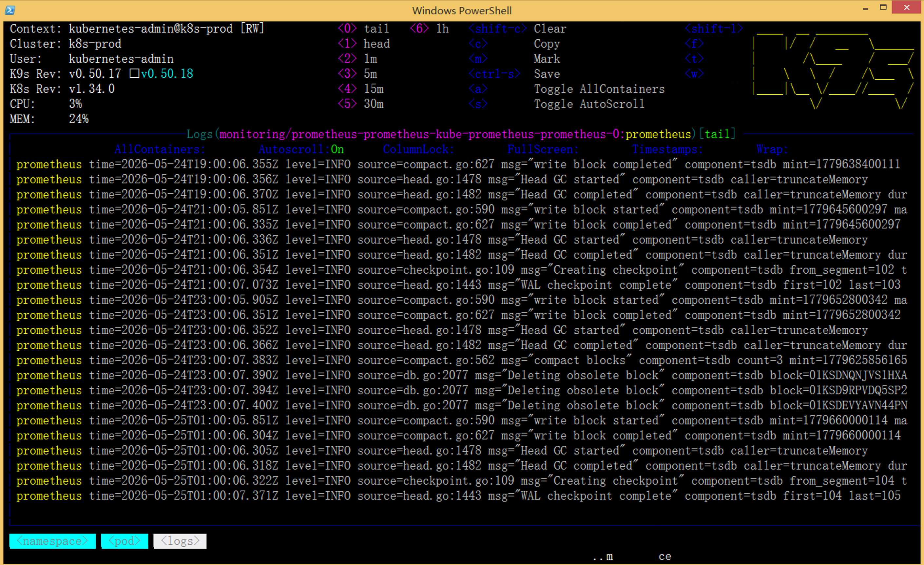Click the <1> head shortcut
This screenshot has width=924, height=565.
[364, 44]
